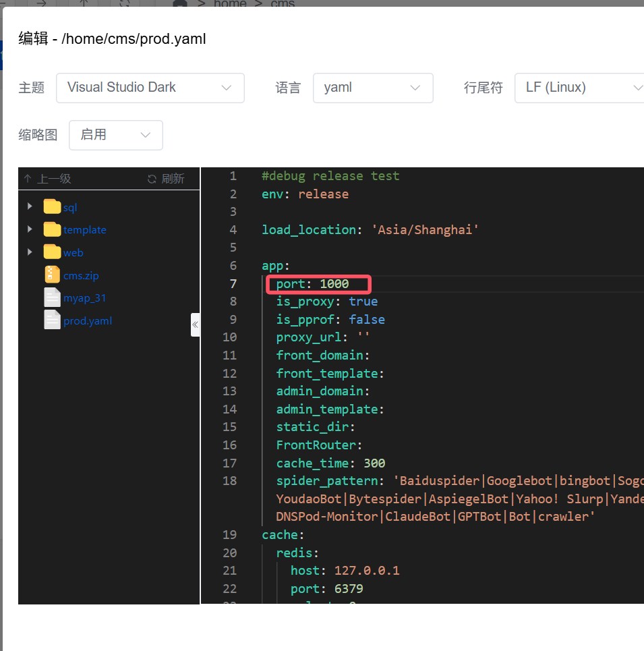Click line number 7 in the gutter
The image size is (644, 651).
coord(233,284)
